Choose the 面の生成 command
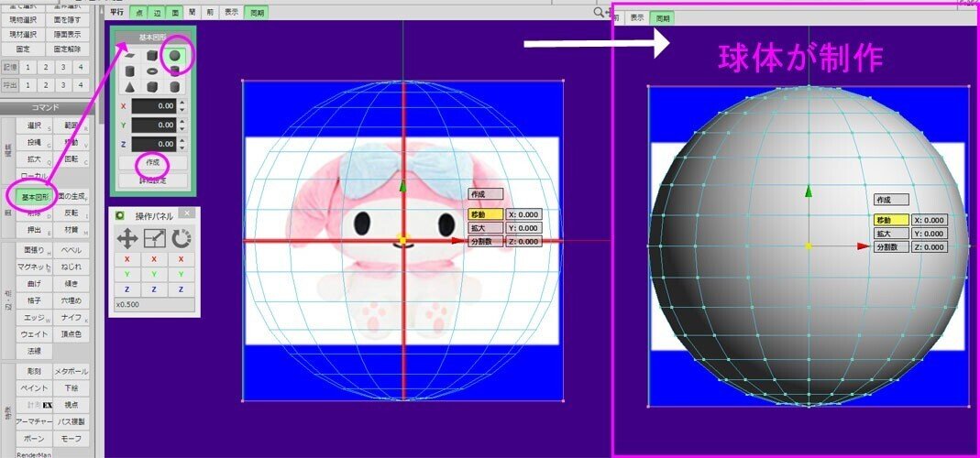This screenshot has width=980, height=458. [72, 197]
